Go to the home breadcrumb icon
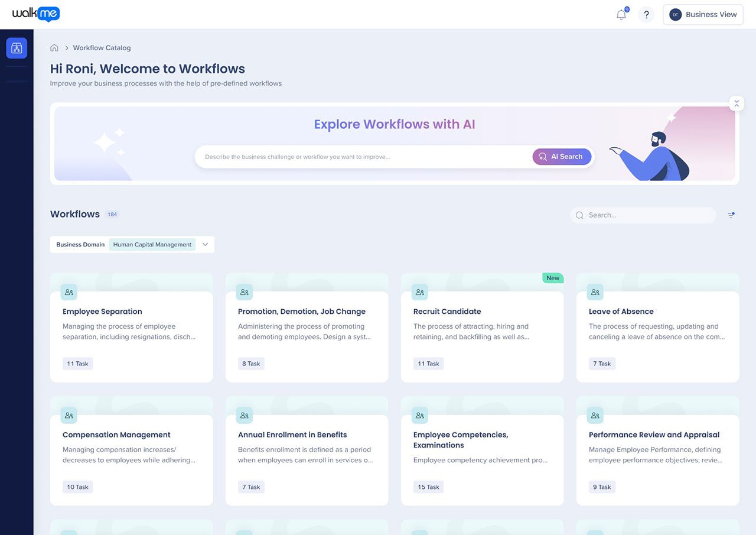 click(54, 48)
